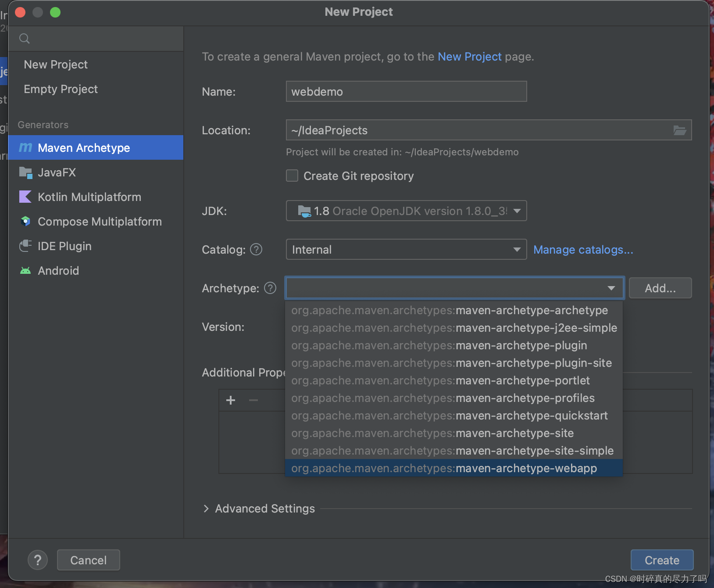The width and height of the screenshot is (714, 588).
Task: Open Archetype help question mark
Action: (270, 288)
